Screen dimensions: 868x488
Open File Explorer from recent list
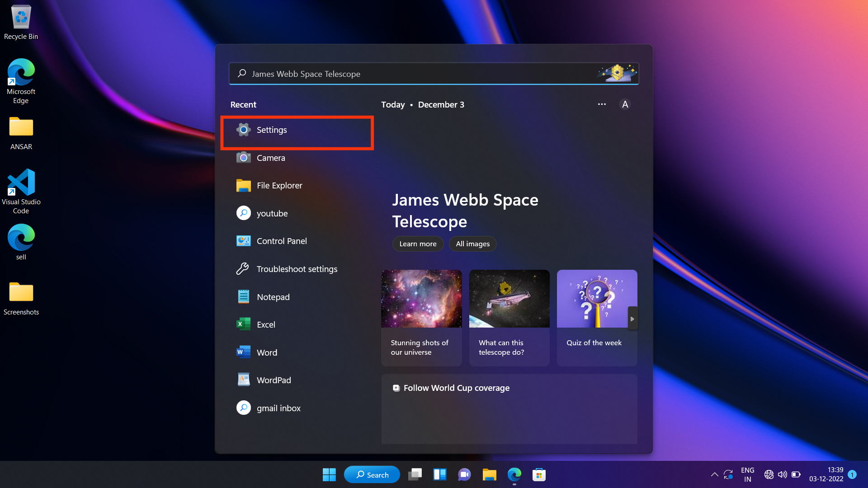tap(297, 186)
